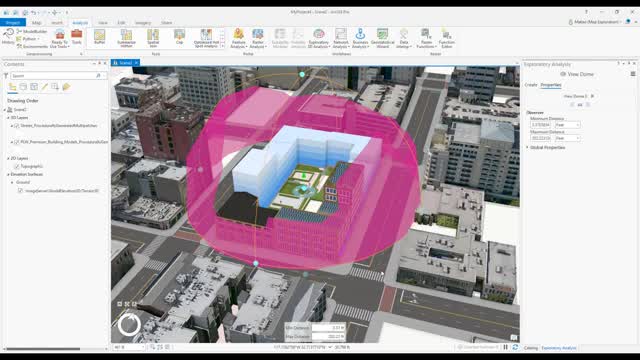Run the Clip tool

tap(179, 37)
